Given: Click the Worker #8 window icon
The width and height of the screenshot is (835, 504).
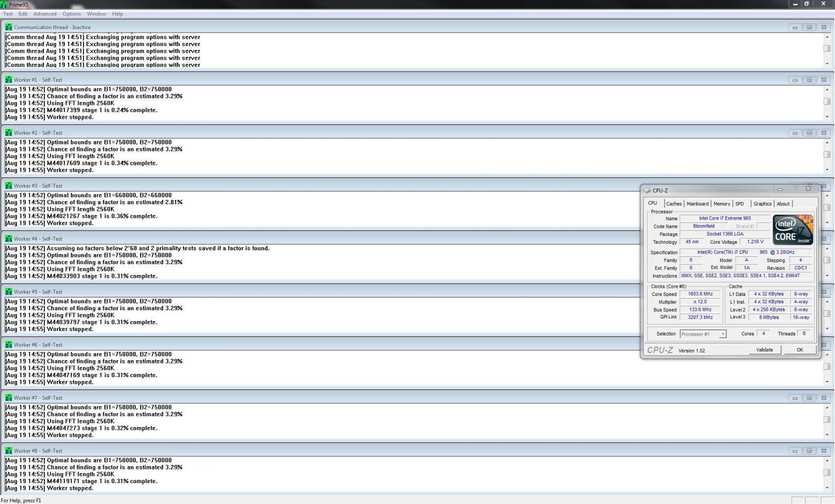Looking at the screenshot, I should 8,451.
